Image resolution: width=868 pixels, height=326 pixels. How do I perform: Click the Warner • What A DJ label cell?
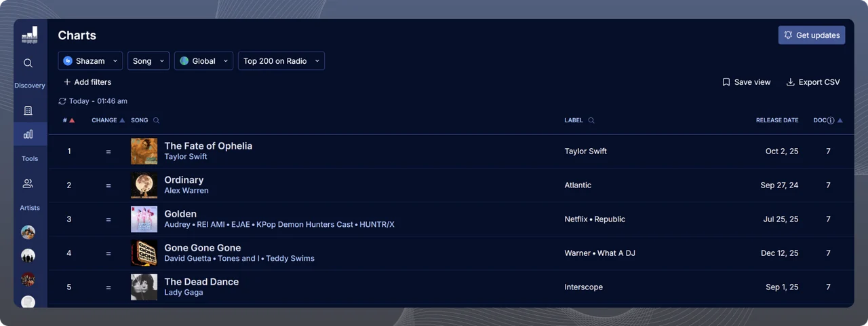(599, 253)
